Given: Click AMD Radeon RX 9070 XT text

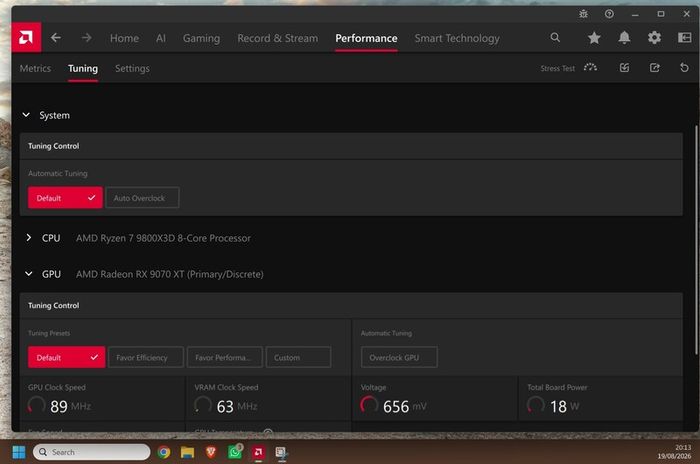Looking at the screenshot, I should (170, 274).
